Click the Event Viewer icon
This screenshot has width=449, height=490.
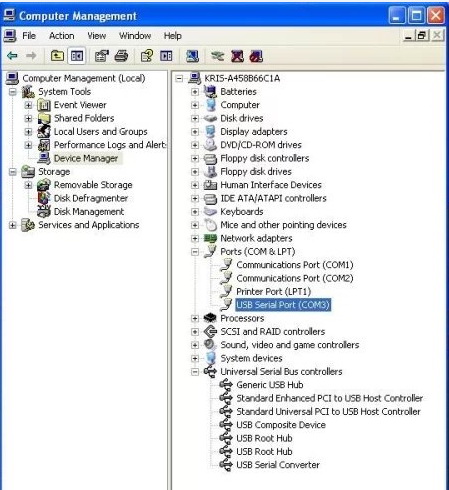(x=44, y=105)
